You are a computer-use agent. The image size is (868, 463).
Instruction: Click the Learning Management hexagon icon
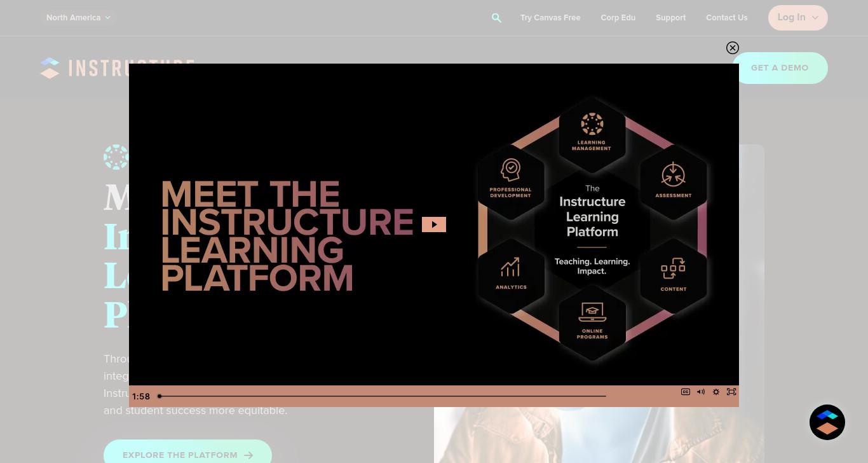pos(592,134)
